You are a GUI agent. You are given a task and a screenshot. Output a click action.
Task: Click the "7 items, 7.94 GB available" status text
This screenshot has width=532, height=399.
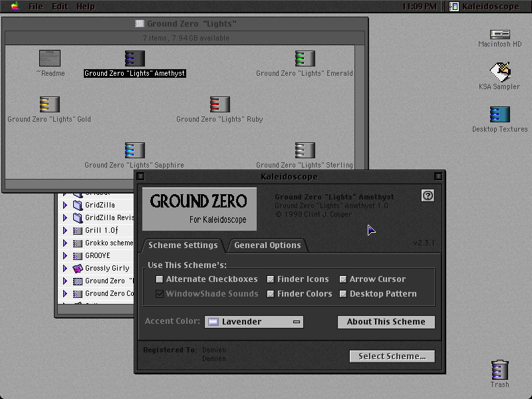point(186,38)
